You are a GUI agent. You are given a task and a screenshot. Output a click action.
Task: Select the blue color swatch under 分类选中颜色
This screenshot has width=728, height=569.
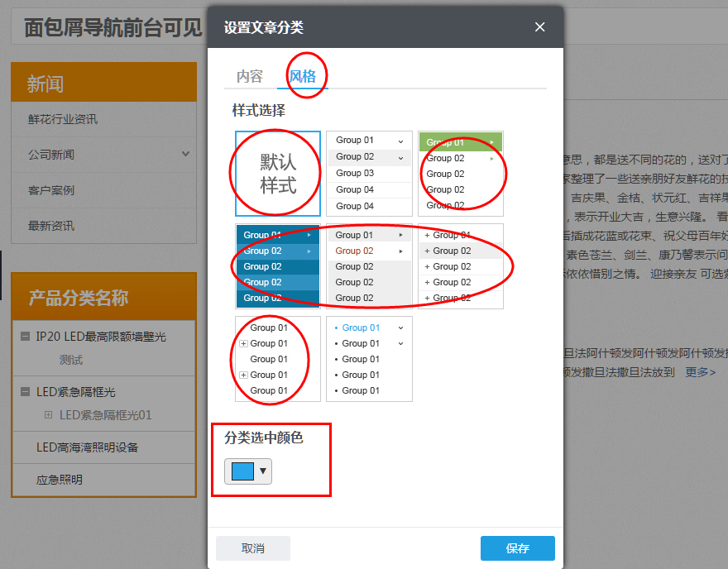[x=242, y=470]
